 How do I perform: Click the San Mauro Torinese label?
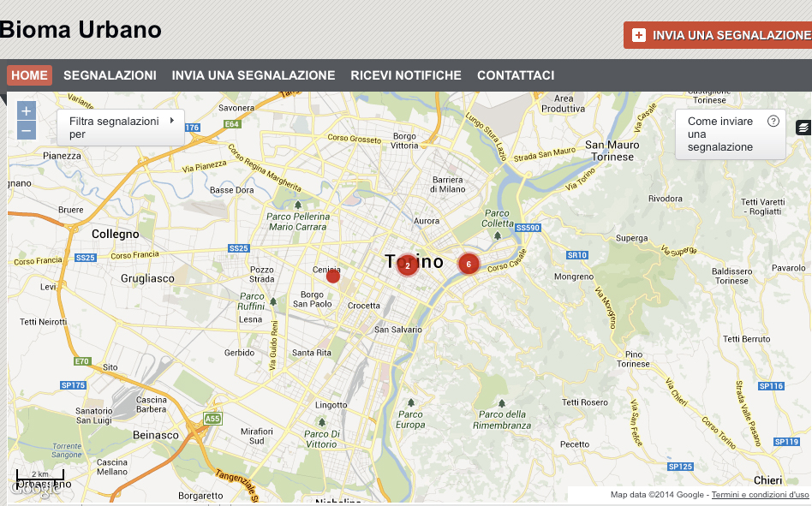pos(612,151)
